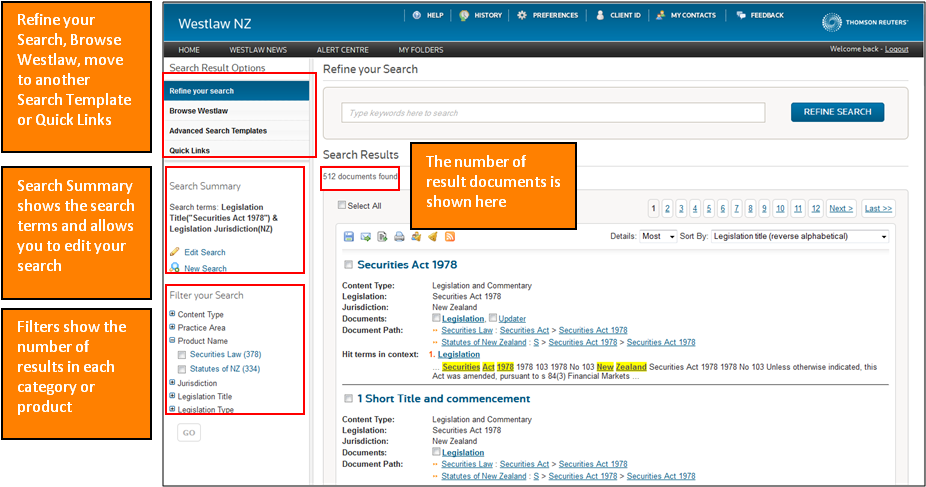926x487 pixels.
Task: Click the print results icon
Action: (399, 237)
